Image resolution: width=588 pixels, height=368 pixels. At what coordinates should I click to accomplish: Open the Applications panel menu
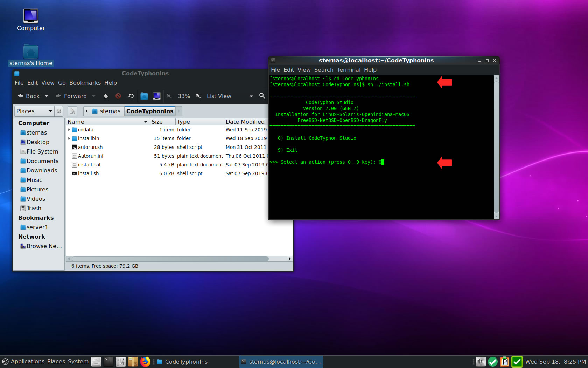[x=23, y=362]
